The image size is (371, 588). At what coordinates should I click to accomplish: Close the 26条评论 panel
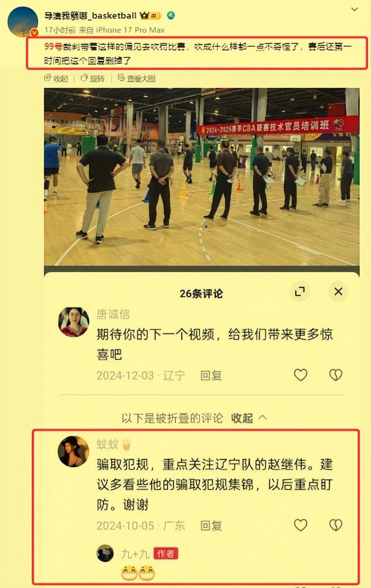point(338,291)
